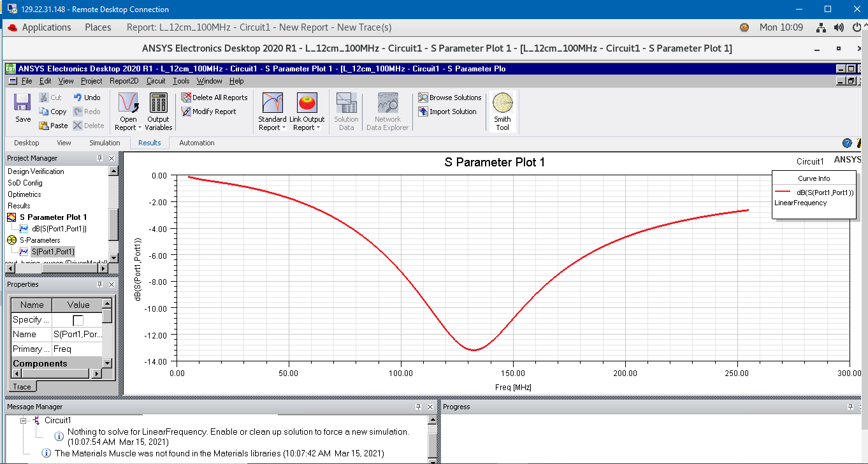This screenshot has height=464, width=868.
Task: Click the Undo icon
Action: click(x=77, y=98)
